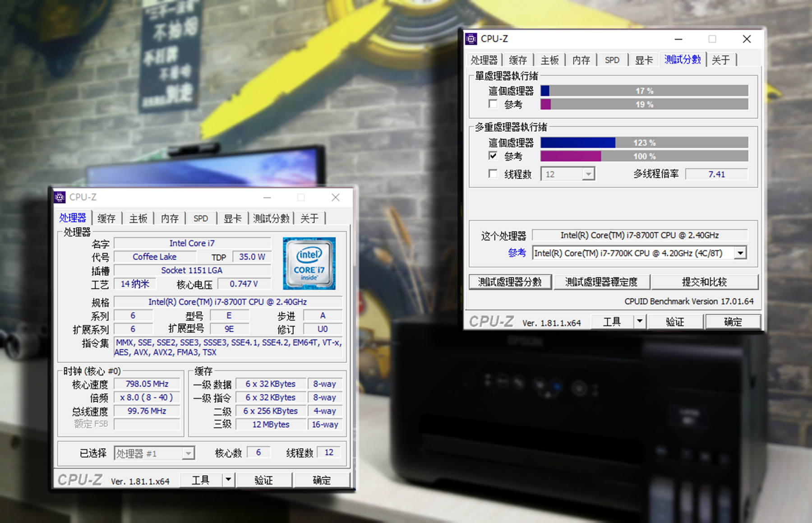The image size is (812, 523).
Task: Click the 这个处理器 name field i7-8700T
Action: (640, 235)
